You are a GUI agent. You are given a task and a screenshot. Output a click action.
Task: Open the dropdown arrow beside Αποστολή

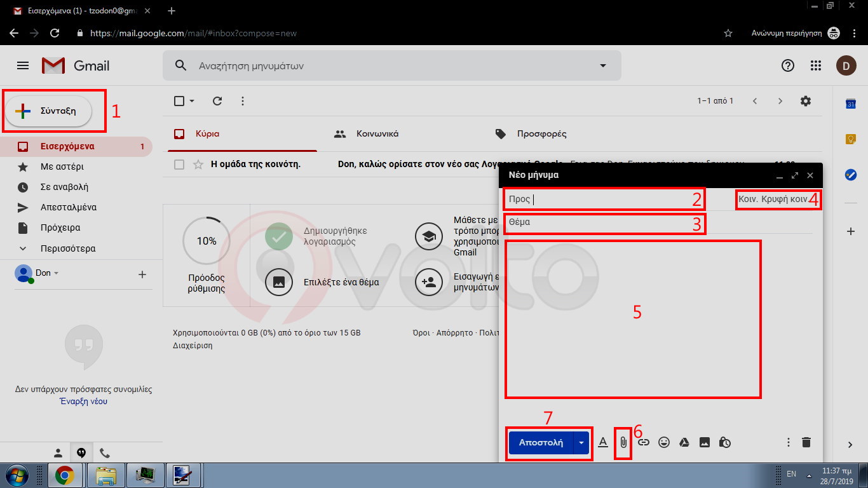pos(581,442)
